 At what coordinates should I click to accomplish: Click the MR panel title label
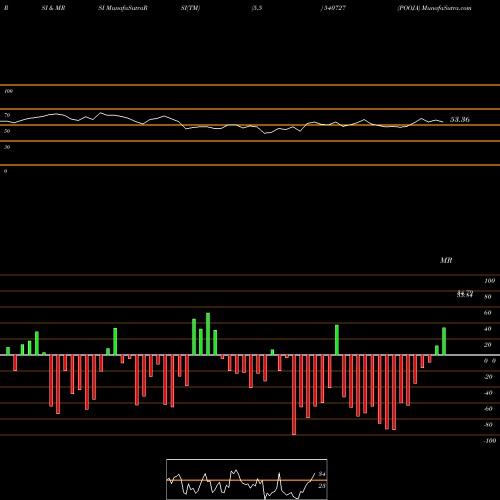446,260
